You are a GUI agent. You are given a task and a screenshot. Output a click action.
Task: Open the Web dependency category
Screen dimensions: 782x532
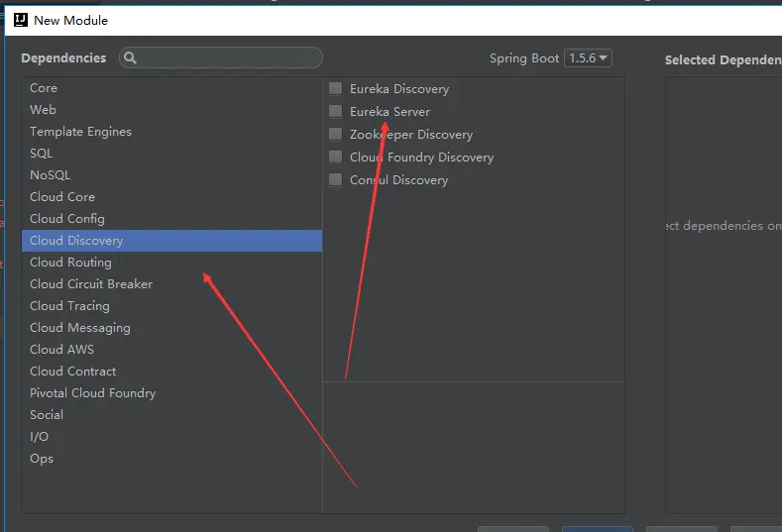pyautogui.click(x=171, y=110)
